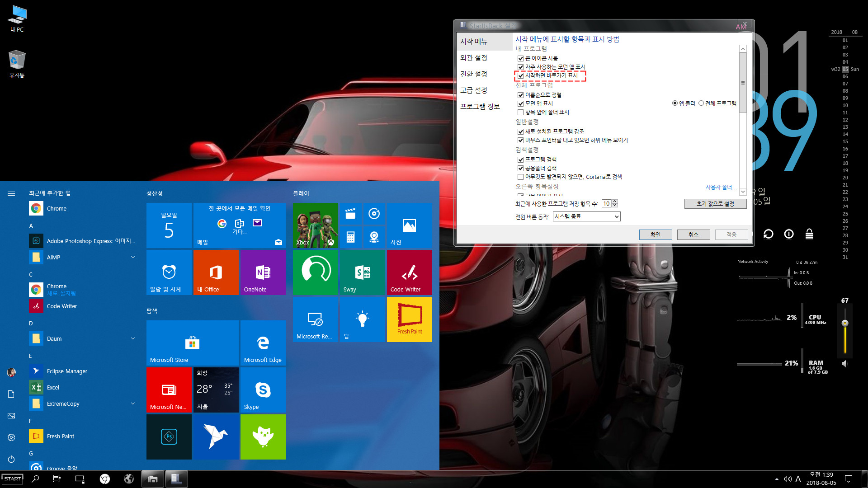Toggle large icons checkbox

pyautogui.click(x=520, y=58)
